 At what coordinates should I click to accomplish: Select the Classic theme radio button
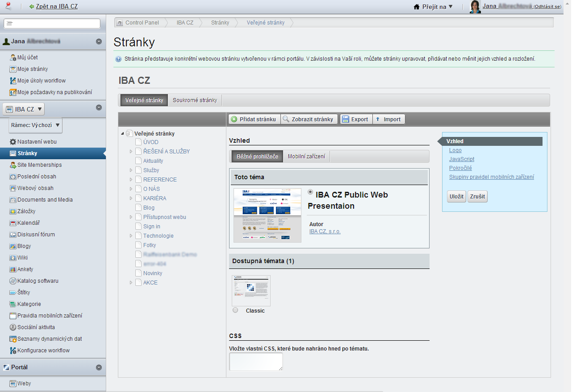(x=235, y=310)
